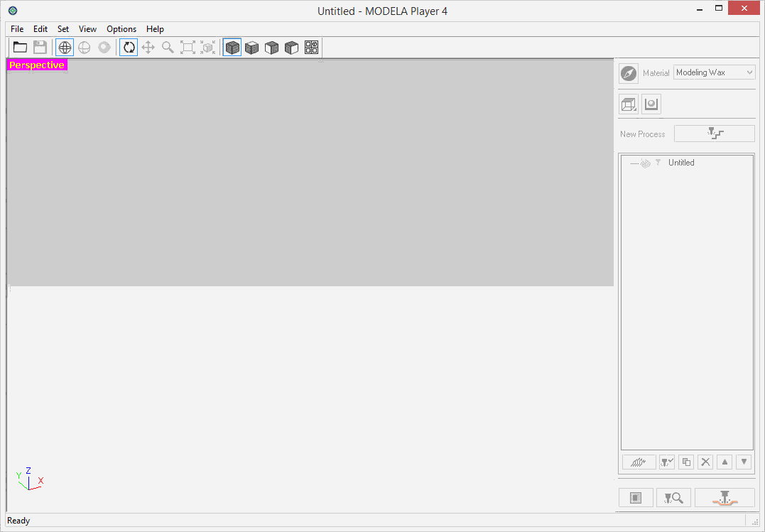The image size is (765, 532).
Task: Open the View menu
Action: point(88,29)
